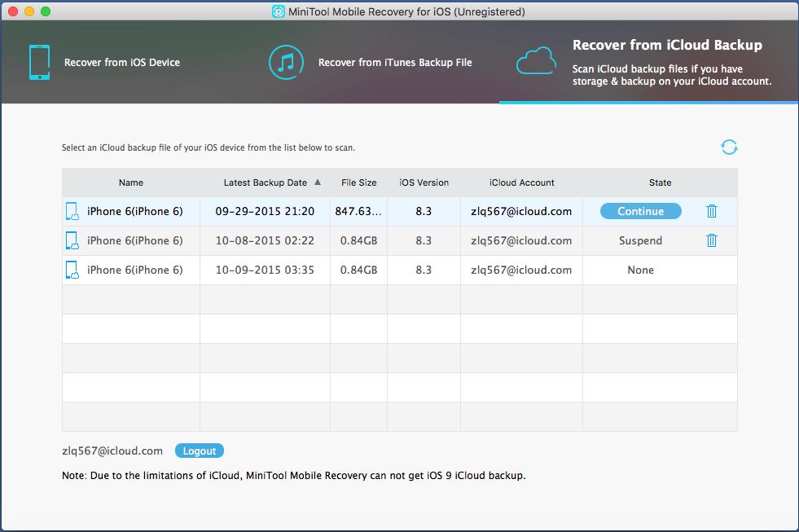Screen dimensions: 799x532
Task: Click iCloud account cell in the Suspend row
Action: (521, 240)
